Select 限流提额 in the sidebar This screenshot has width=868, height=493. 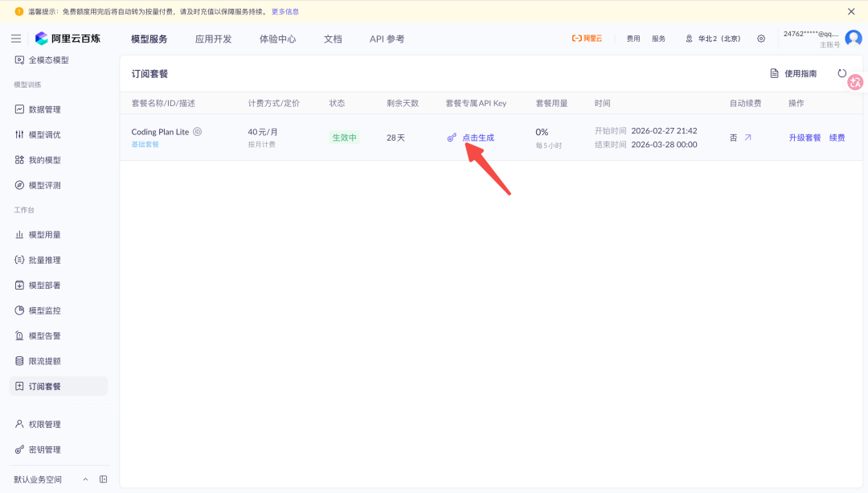tap(47, 360)
